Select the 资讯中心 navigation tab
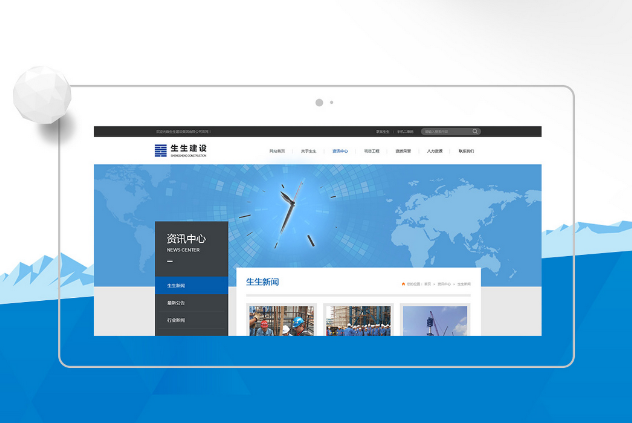 340,151
